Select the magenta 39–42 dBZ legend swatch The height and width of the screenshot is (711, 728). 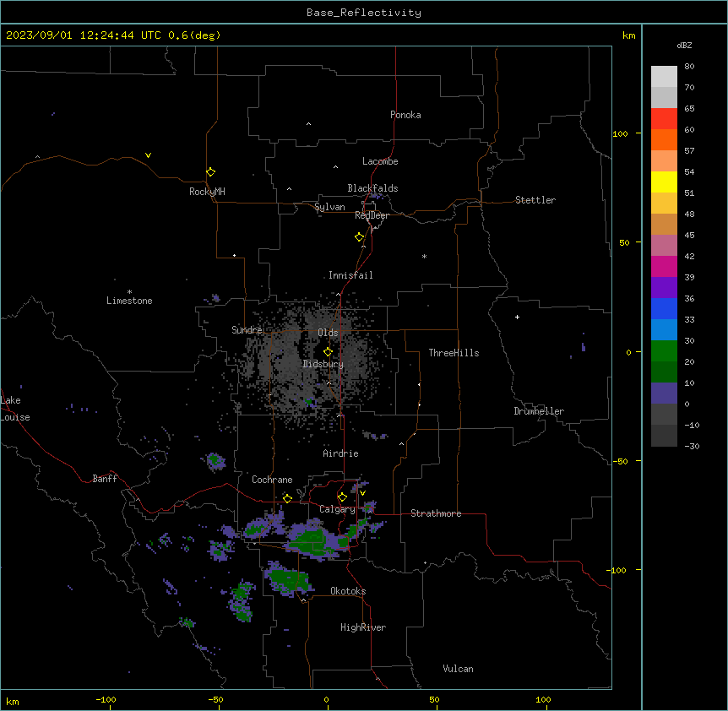click(664, 266)
